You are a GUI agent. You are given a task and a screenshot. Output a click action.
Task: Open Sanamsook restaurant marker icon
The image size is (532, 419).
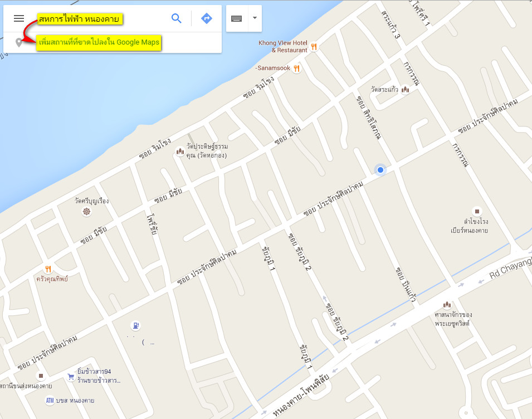(x=296, y=68)
